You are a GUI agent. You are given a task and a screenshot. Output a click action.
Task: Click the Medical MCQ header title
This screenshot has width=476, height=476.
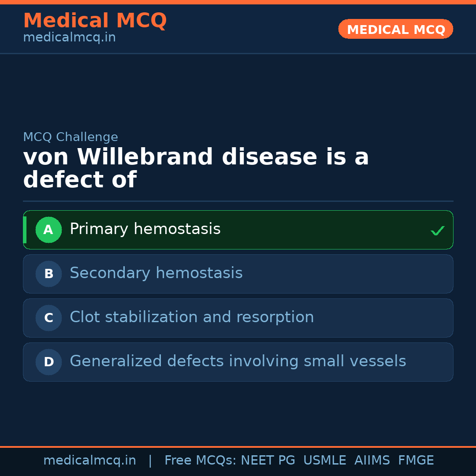pyautogui.click(x=95, y=21)
